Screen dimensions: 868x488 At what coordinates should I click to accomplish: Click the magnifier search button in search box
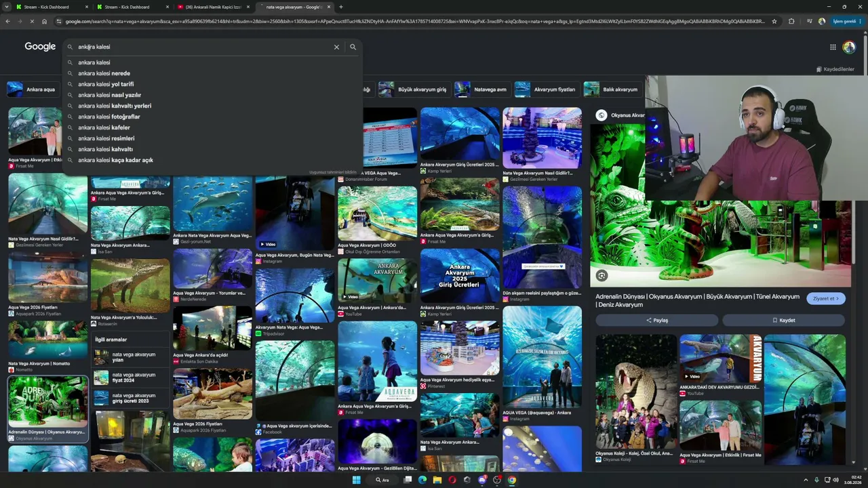tap(353, 47)
